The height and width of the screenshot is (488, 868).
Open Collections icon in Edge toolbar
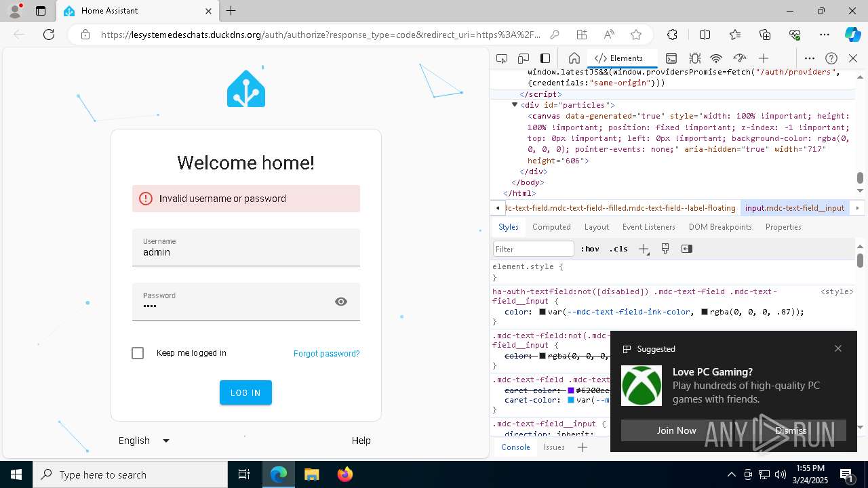click(765, 35)
